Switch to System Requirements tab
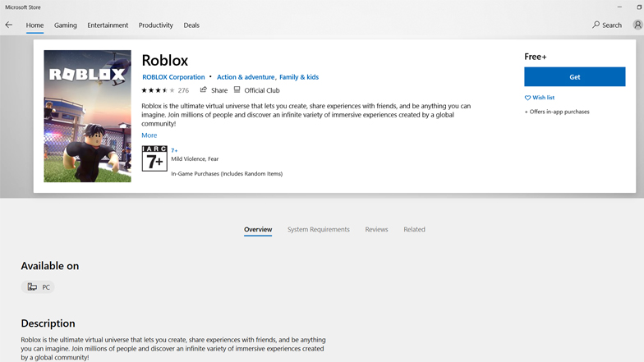 319,230
